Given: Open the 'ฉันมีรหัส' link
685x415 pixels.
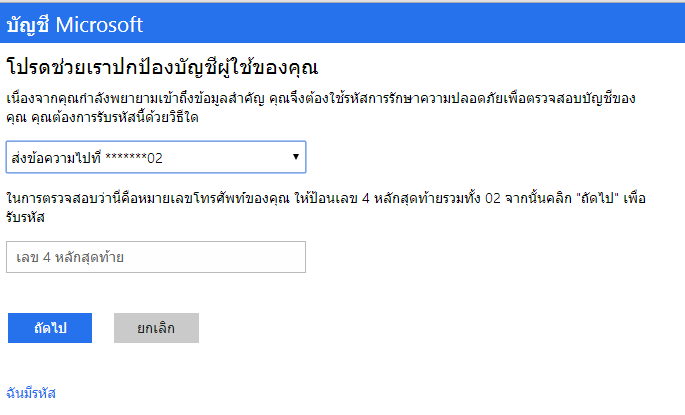Looking at the screenshot, I should (x=31, y=393).
